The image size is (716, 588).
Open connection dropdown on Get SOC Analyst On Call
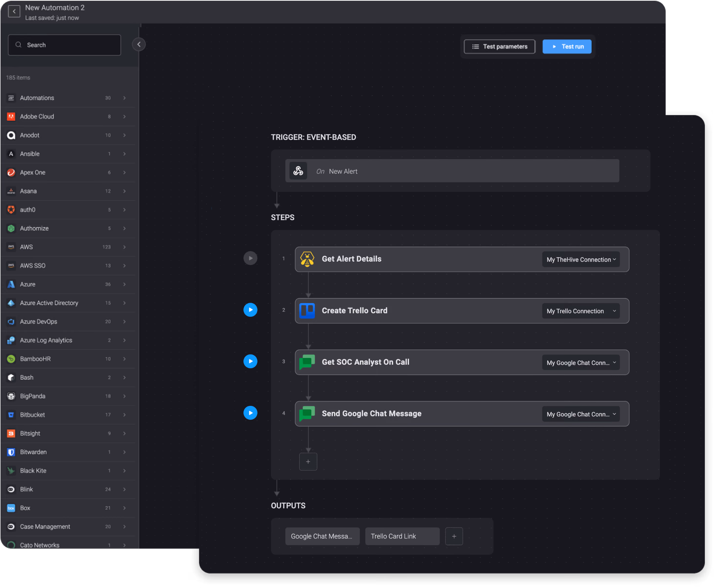pos(581,362)
